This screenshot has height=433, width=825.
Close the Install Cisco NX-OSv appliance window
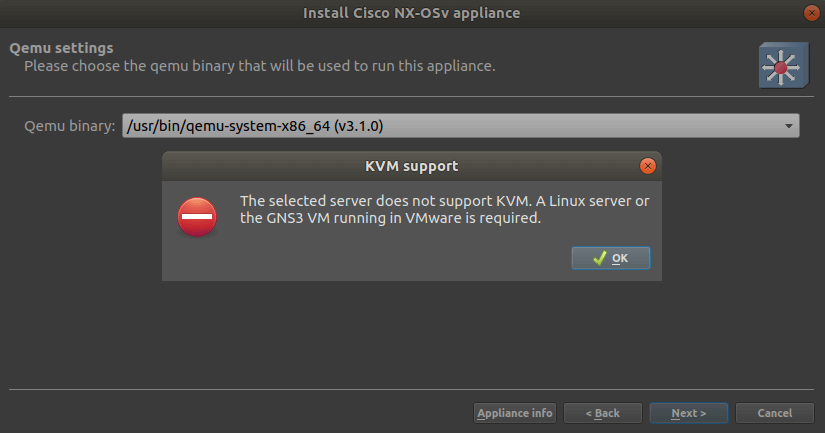810,13
